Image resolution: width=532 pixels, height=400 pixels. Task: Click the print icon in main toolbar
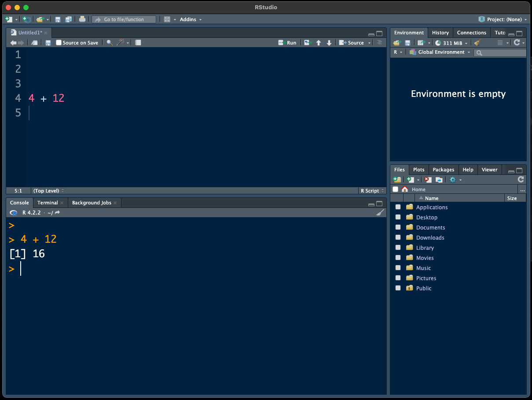coord(82,19)
